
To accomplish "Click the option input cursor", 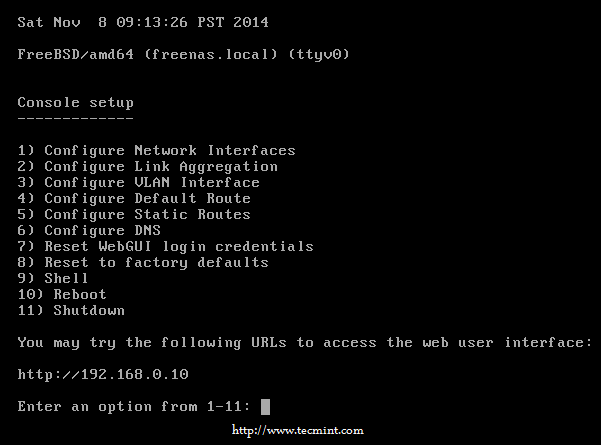I will 265,406.
